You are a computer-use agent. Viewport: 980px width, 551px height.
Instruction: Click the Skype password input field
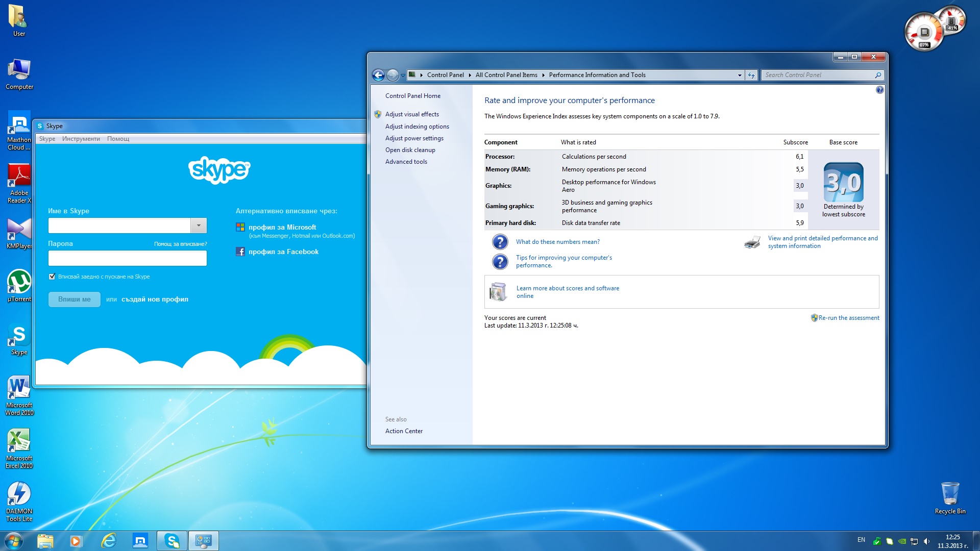[x=127, y=258]
